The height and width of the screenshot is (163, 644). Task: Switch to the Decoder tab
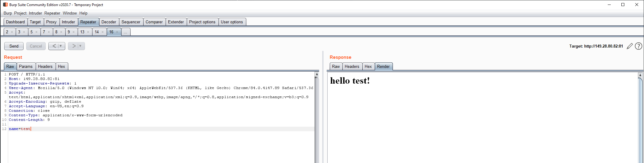point(109,22)
